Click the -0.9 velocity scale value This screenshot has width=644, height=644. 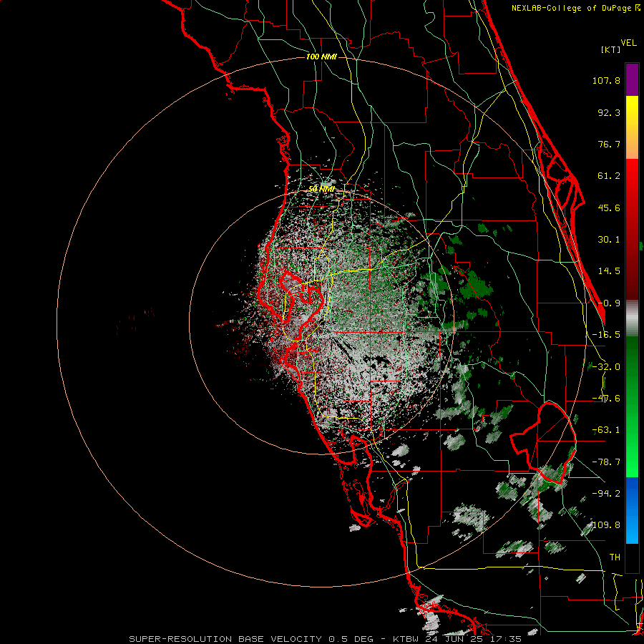pos(609,303)
